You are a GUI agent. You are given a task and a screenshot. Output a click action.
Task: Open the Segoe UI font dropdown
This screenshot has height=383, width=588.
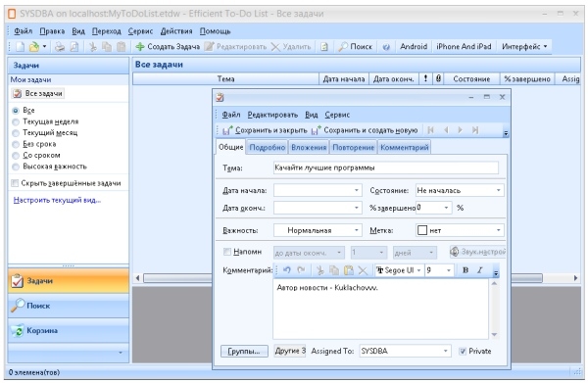pyautogui.click(x=418, y=270)
